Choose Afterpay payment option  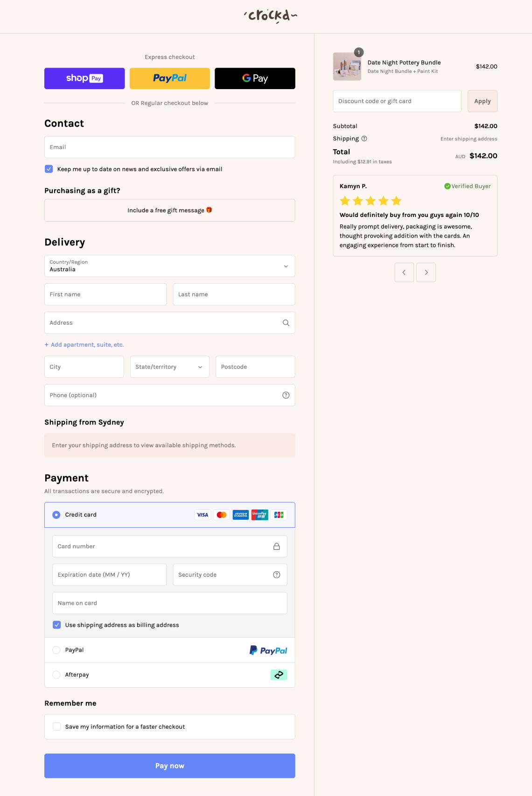(x=56, y=675)
